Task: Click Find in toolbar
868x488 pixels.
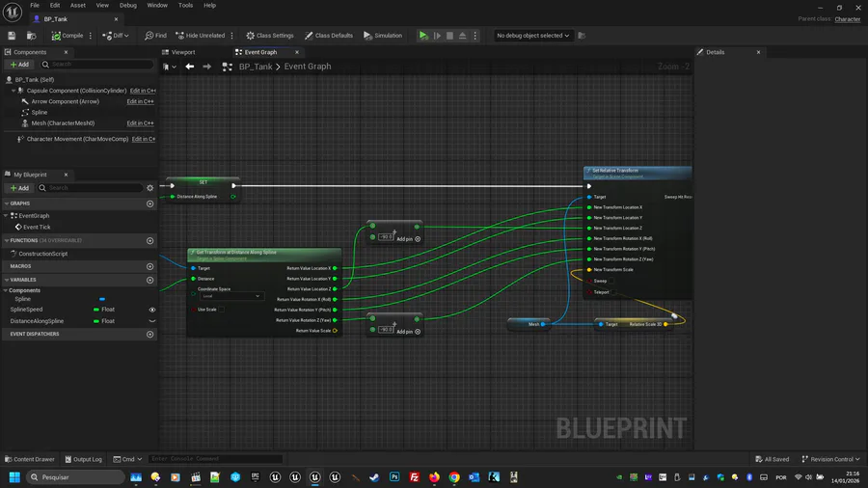Action: (155, 36)
